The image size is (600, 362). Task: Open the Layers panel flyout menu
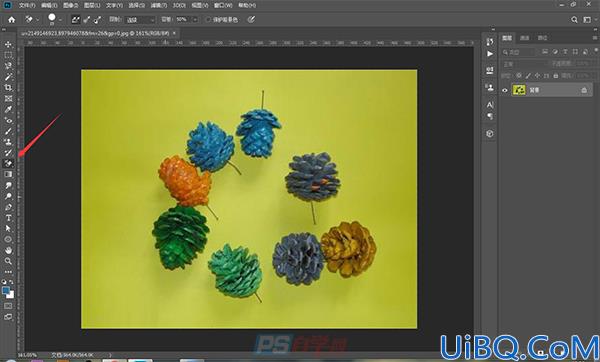(595, 38)
